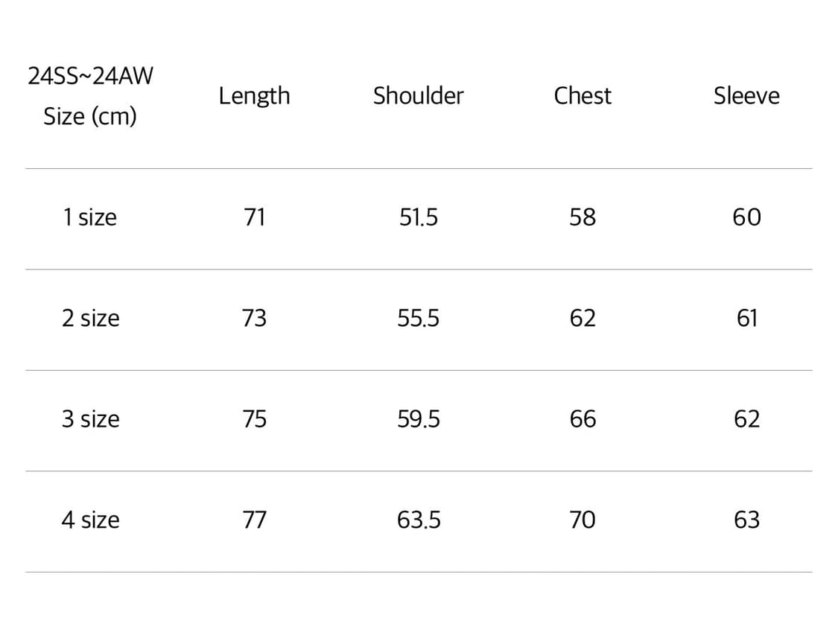Click the 63.5 shoulder measurement
This screenshot has width=838, height=644.
coord(419,520)
